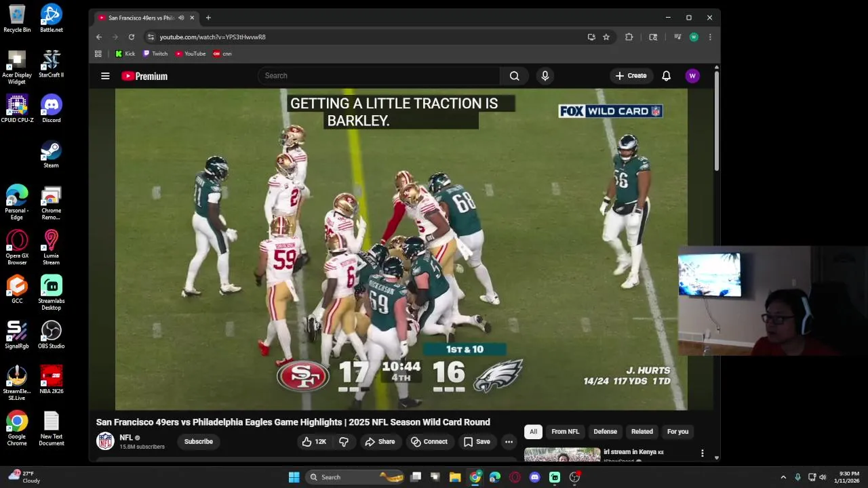
Task: Click the YouTube search input field
Action: 378,75
